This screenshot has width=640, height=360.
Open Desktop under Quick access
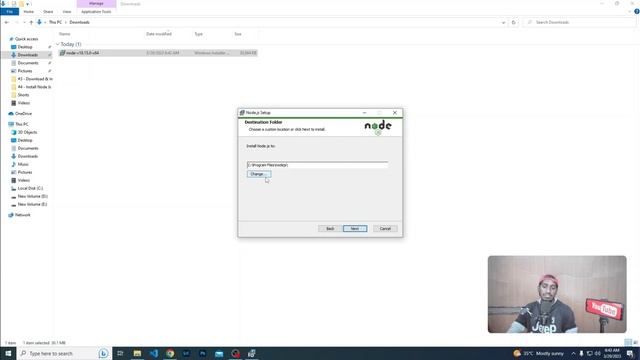[25, 47]
